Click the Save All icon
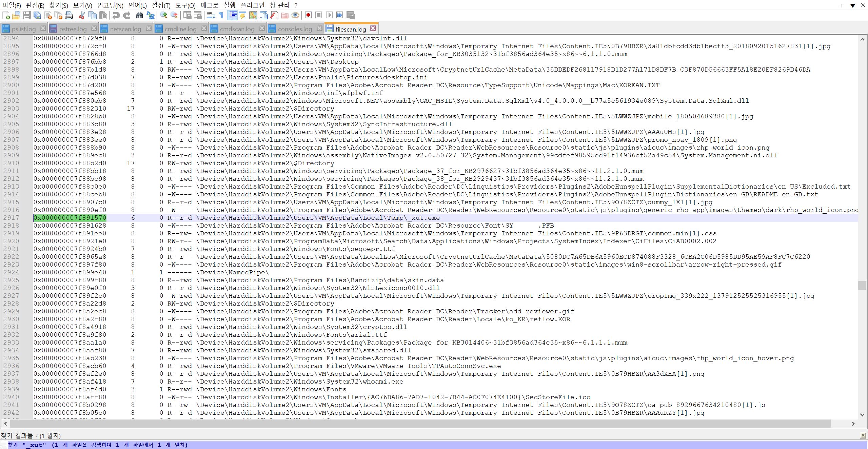 coord(37,15)
